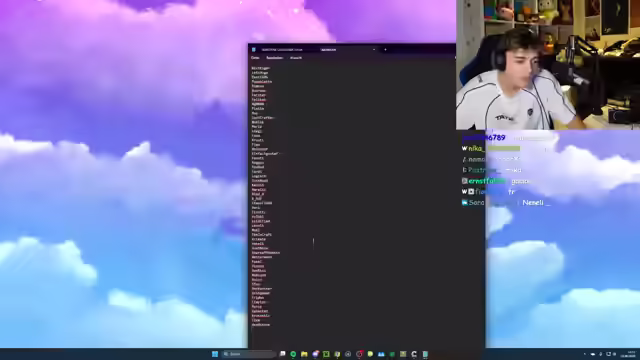Add a new Notepad tab with plus button

(385, 49)
